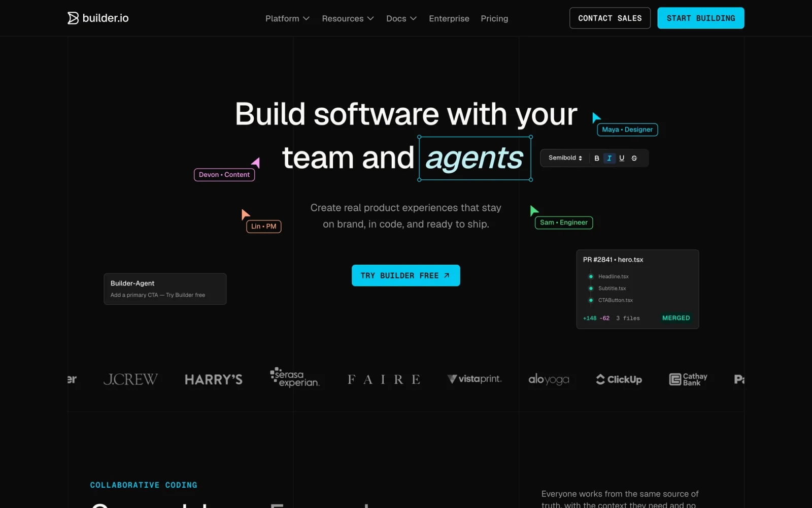The image size is (812, 508).
Task: Open the Pricing page
Action: tap(494, 18)
